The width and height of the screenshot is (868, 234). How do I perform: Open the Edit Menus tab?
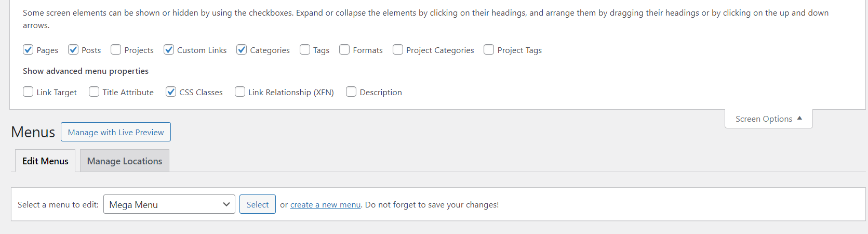pos(45,161)
